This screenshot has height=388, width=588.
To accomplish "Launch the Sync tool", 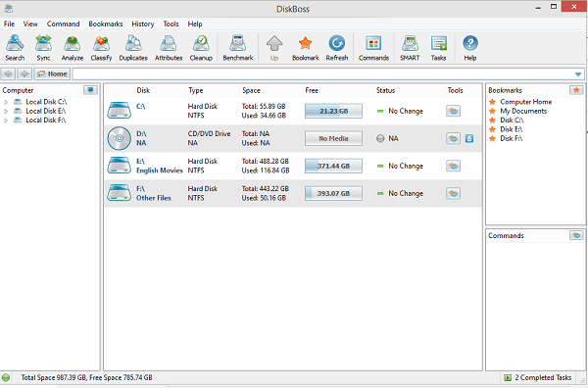I will (43, 48).
